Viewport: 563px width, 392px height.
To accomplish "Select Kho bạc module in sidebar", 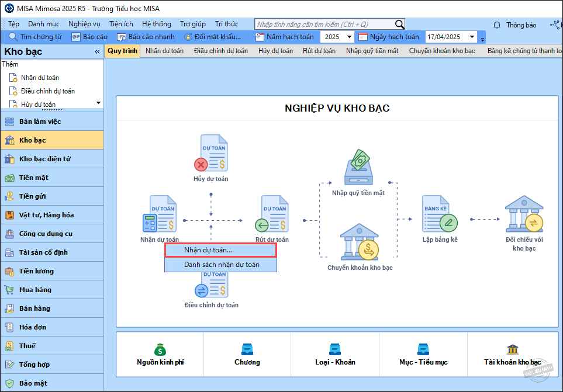I will (x=52, y=140).
